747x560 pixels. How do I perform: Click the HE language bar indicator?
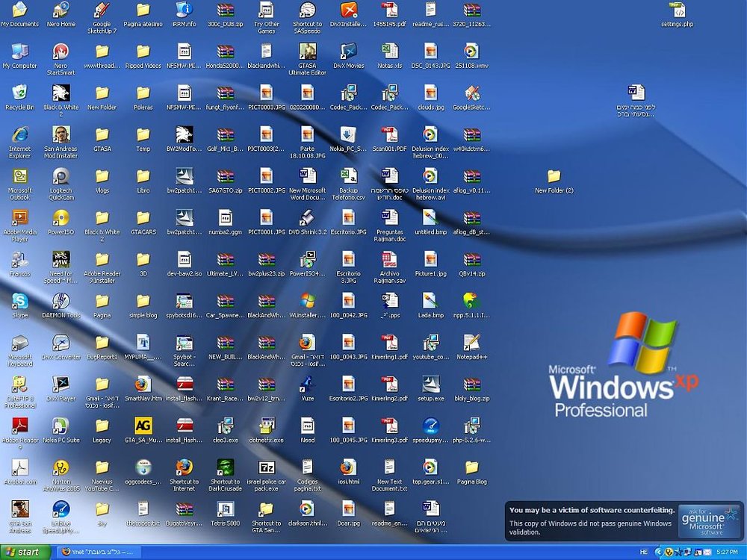coord(644,553)
